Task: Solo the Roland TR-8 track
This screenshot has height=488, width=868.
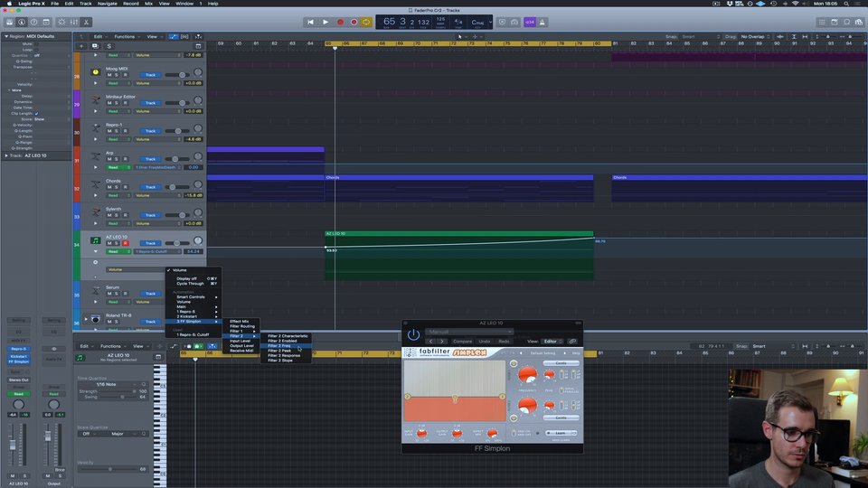Action: point(117,322)
